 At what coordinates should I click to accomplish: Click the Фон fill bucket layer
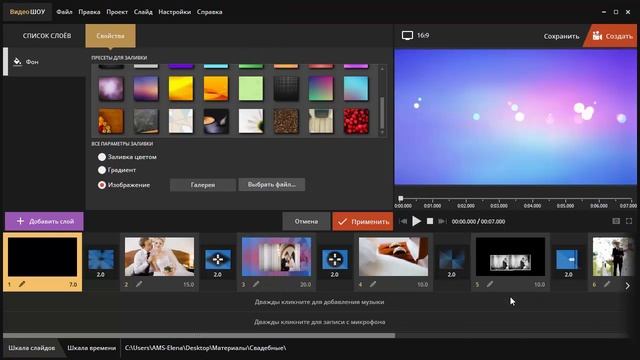click(x=44, y=62)
